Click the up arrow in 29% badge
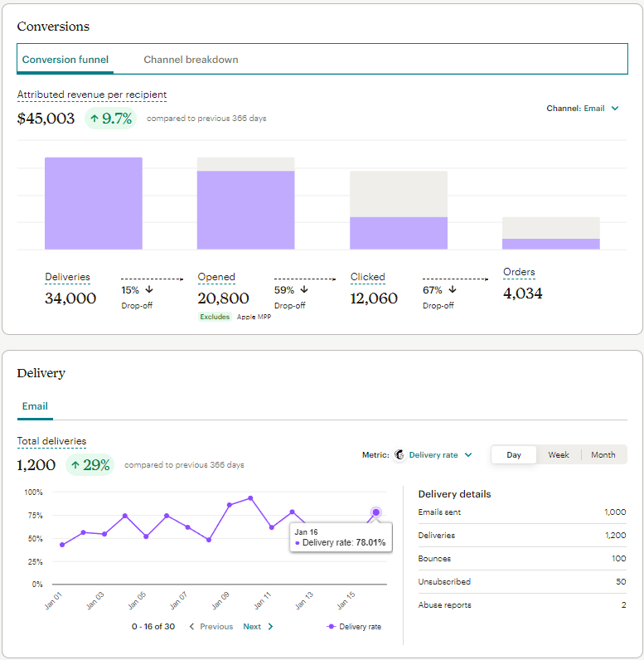644x660 pixels. click(75, 465)
